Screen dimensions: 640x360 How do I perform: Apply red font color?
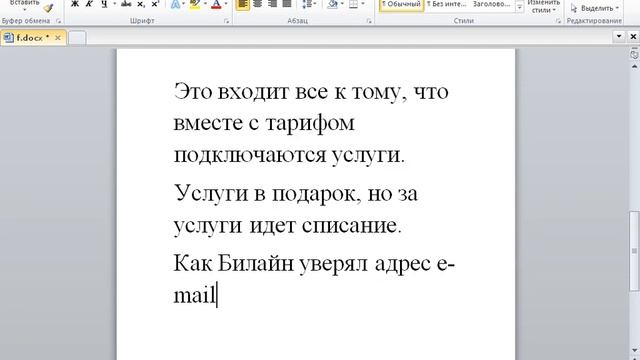(x=216, y=4)
